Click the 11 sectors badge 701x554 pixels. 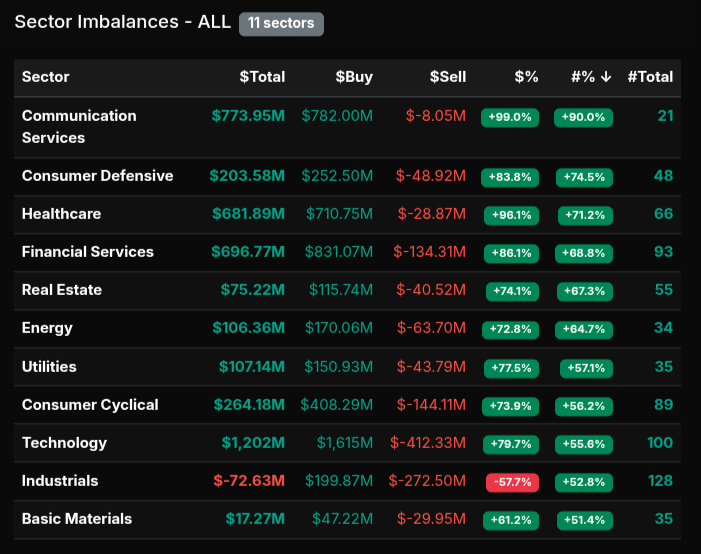[x=281, y=23]
